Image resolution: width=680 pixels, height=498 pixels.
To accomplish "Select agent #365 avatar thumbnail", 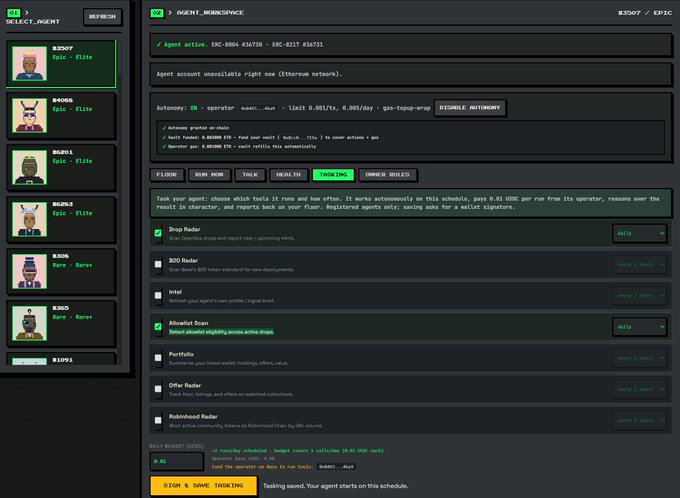I will [29, 324].
